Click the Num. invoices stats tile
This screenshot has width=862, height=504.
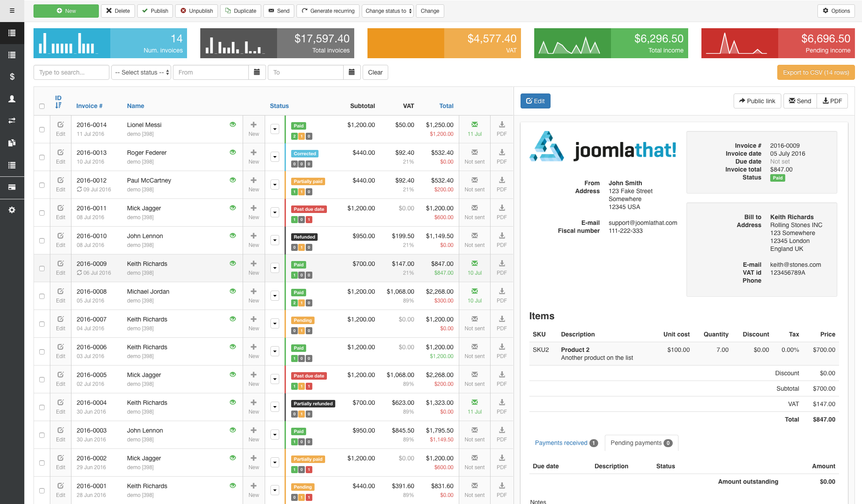110,43
